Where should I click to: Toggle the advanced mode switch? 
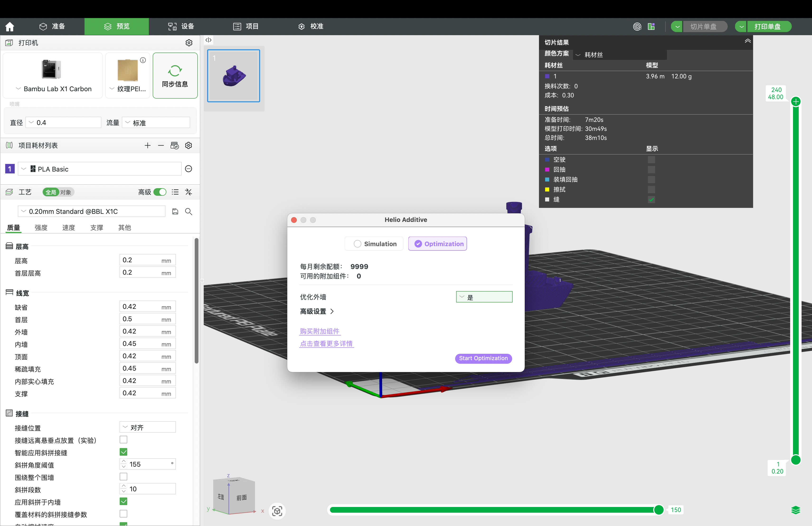click(x=160, y=192)
